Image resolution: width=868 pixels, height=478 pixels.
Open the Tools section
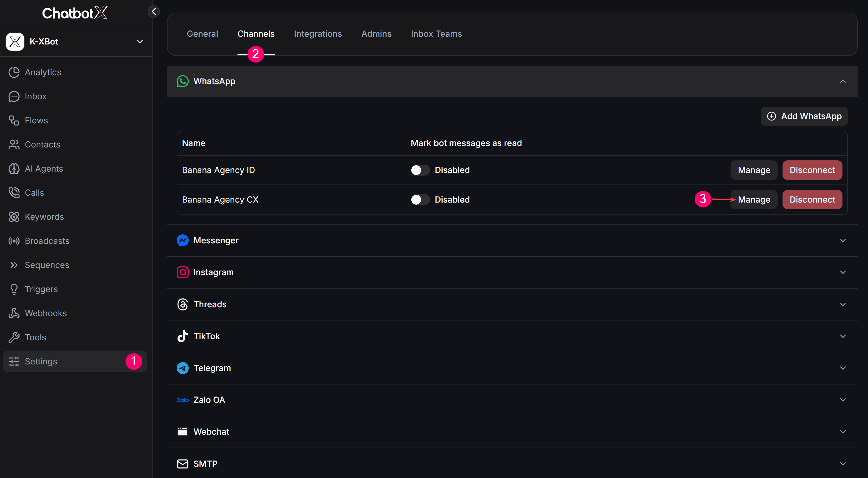tap(75, 337)
